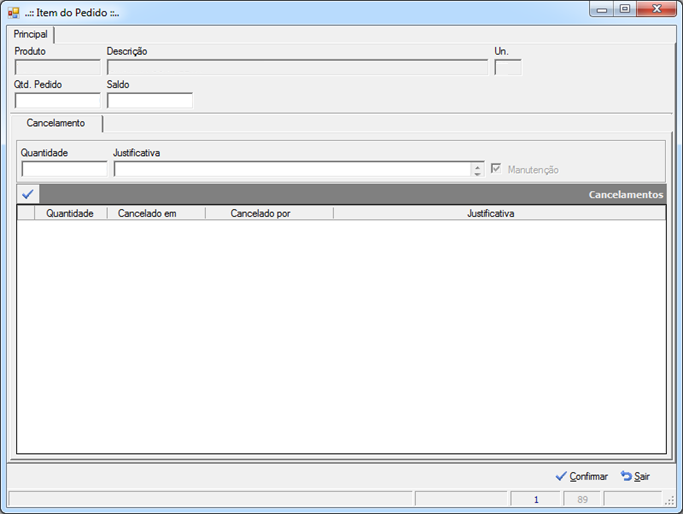Click the Confirmar button with checkmark
The image size is (683, 514).
582,476
